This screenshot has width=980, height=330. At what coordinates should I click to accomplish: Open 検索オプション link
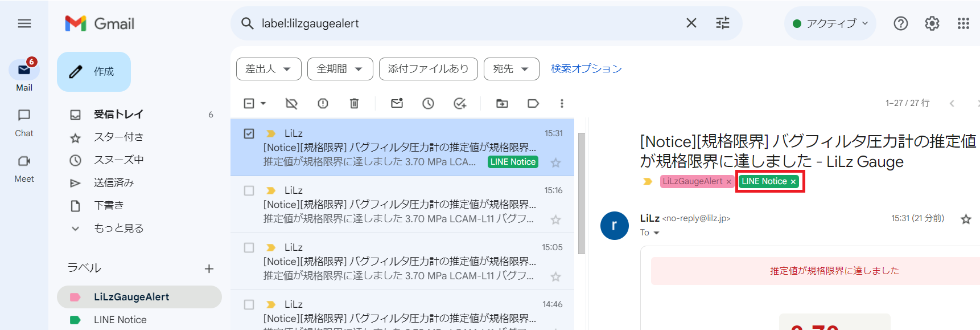click(586, 69)
